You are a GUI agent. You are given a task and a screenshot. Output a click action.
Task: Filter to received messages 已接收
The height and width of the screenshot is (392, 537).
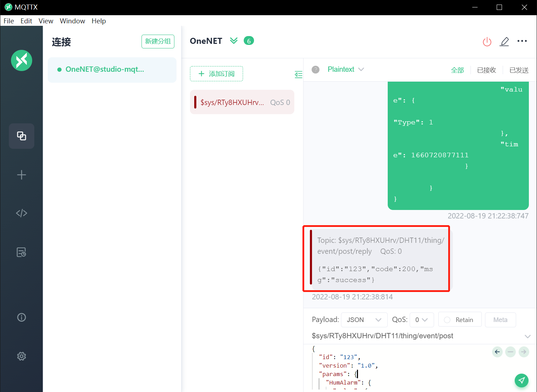487,70
